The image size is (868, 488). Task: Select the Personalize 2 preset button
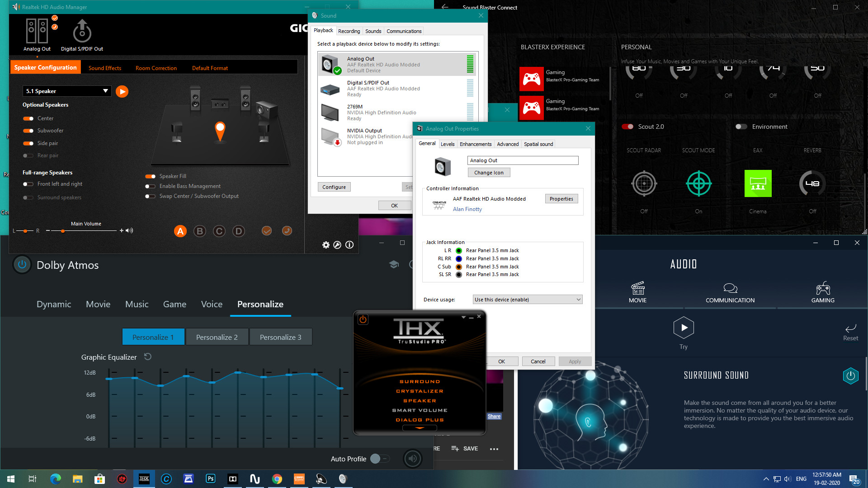coord(217,337)
